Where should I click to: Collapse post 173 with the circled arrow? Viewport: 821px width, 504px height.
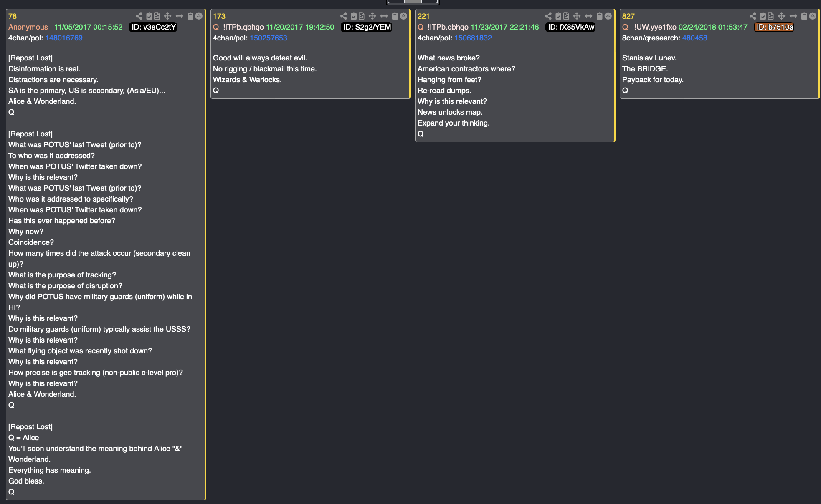(404, 16)
